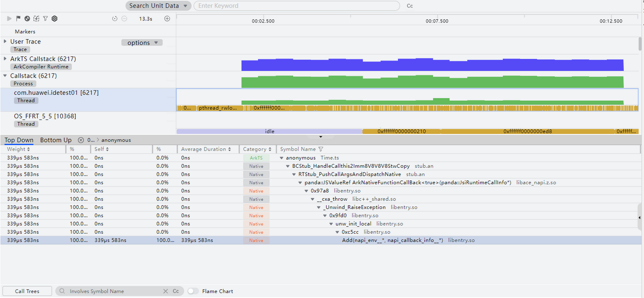Open the Search Unit Data dropdown
This screenshot has width=644, height=298.
158,5
